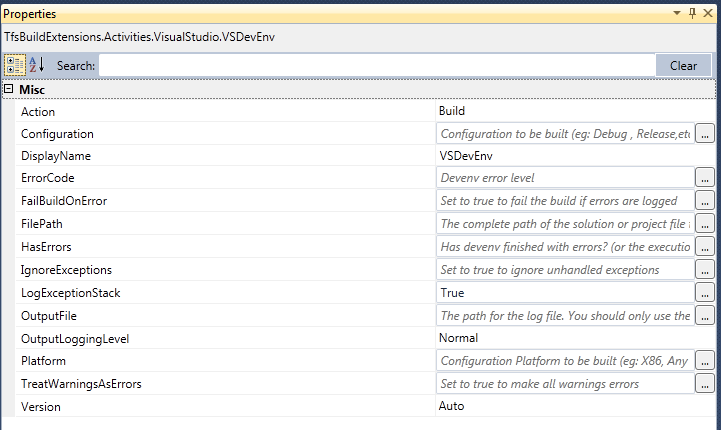The height and width of the screenshot is (430, 721).
Task: Click the ErrorCode value field
Action: pyautogui.click(x=565, y=178)
